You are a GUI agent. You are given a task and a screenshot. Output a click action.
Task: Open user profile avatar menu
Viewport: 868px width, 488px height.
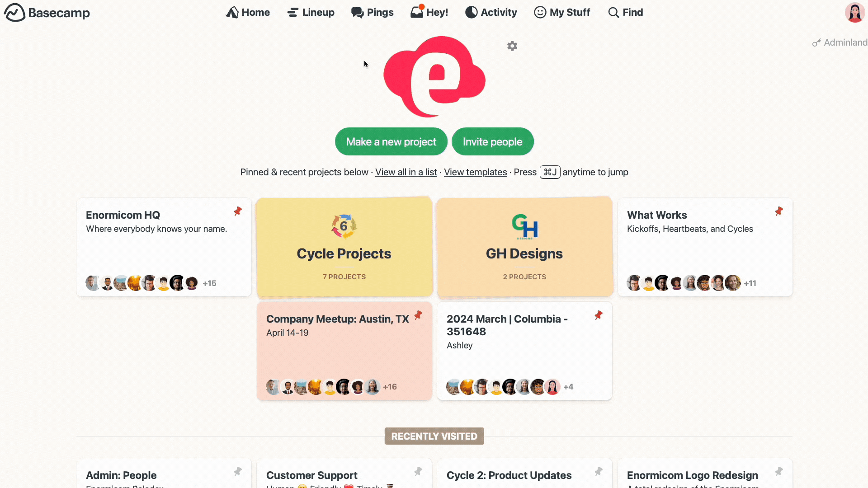[x=854, y=13]
